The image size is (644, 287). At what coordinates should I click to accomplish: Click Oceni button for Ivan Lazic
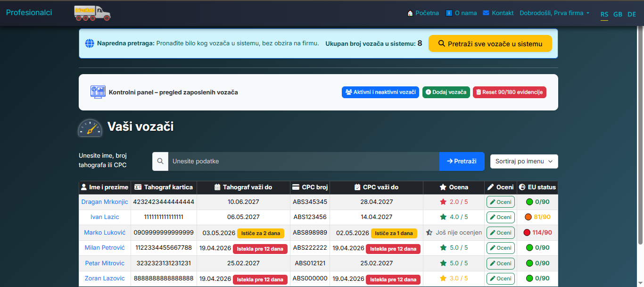500,217
